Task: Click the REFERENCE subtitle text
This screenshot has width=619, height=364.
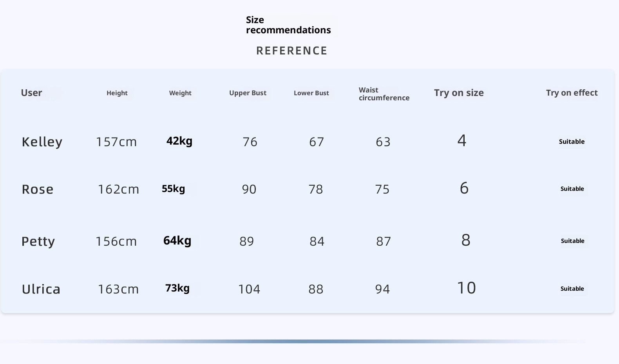Action: [x=291, y=51]
